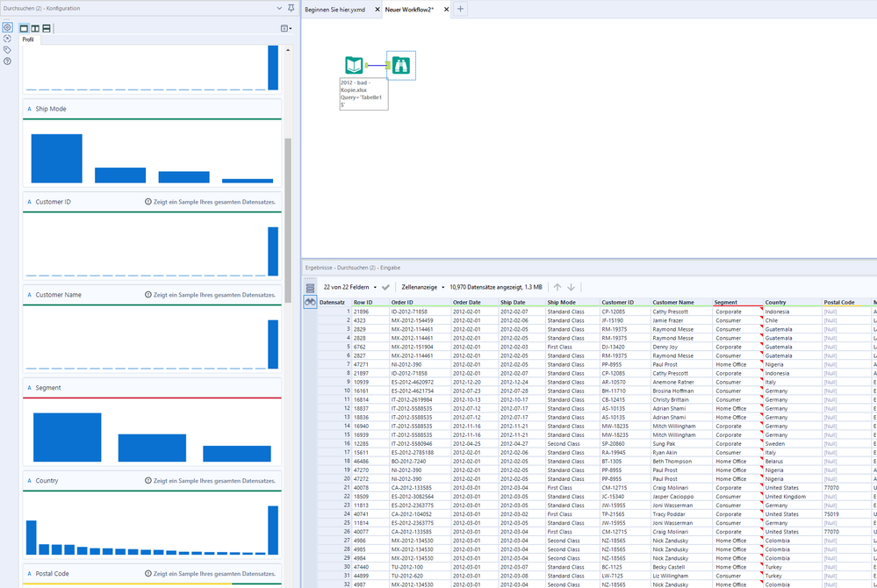Switch to the Profil tab
The image size is (877, 588).
pos(28,39)
